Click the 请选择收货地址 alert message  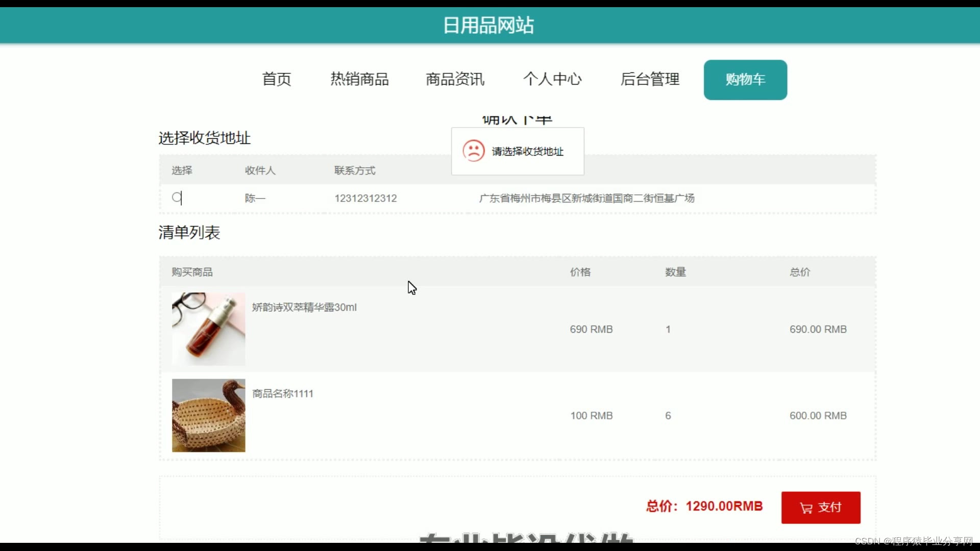(527, 152)
